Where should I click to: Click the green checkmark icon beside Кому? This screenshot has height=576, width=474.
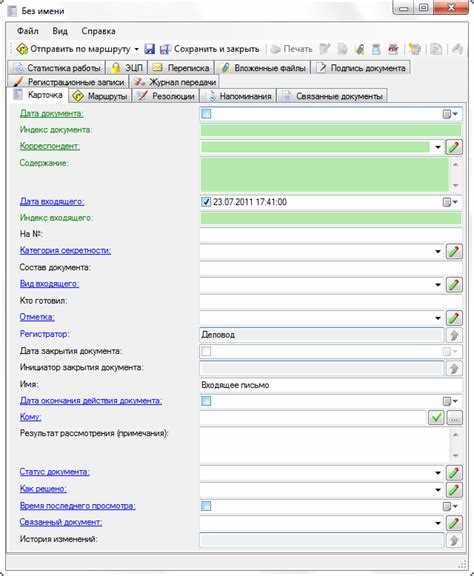436,418
